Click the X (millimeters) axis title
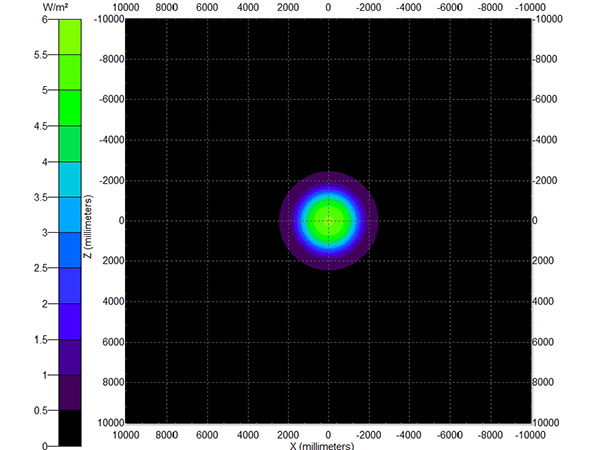 pyautogui.click(x=322, y=446)
